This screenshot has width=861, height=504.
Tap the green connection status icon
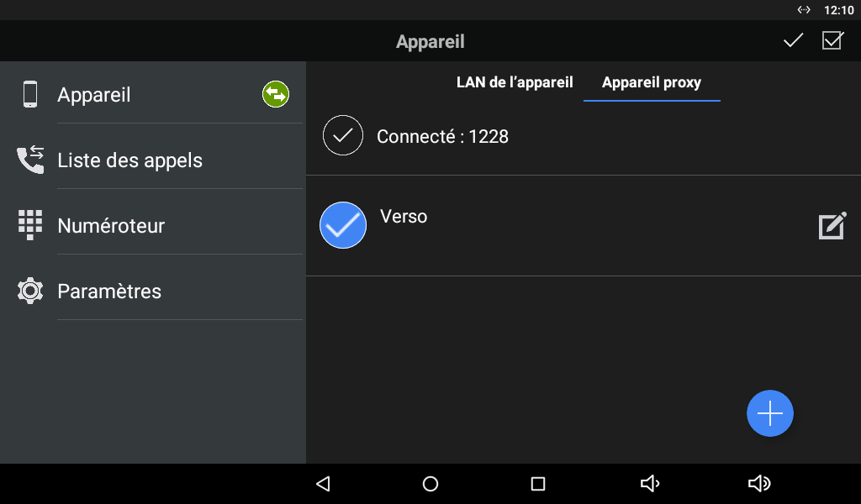[x=276, y=94]
